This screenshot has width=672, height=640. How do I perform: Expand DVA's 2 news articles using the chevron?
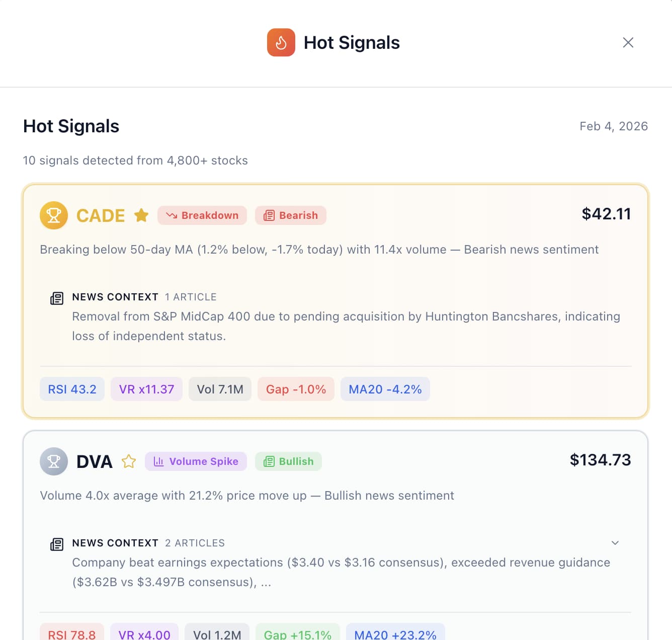615,543
